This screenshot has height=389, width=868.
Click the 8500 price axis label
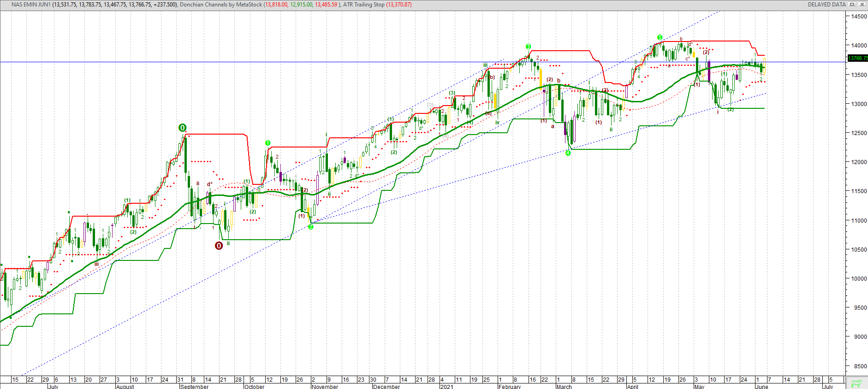pos(860,366)
